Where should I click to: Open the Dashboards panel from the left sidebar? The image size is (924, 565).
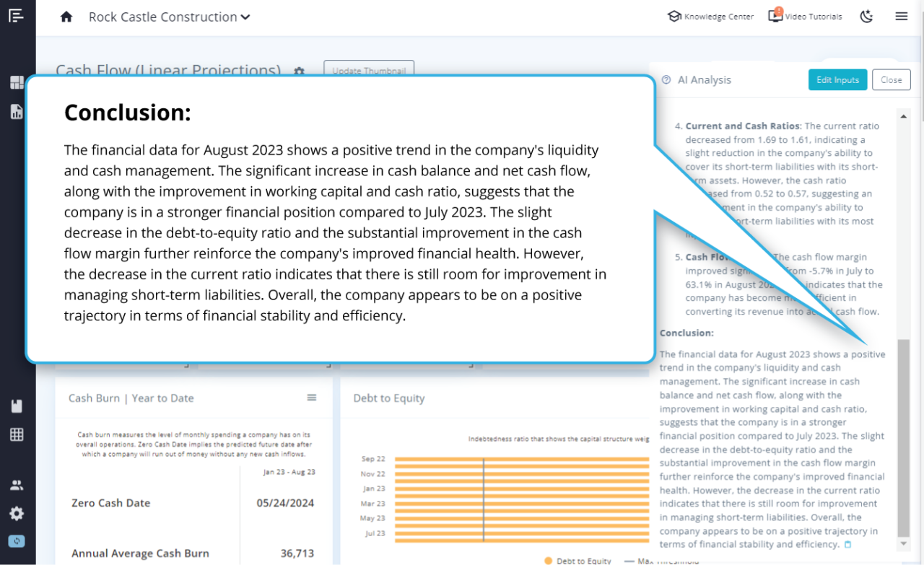coord(16,82)
